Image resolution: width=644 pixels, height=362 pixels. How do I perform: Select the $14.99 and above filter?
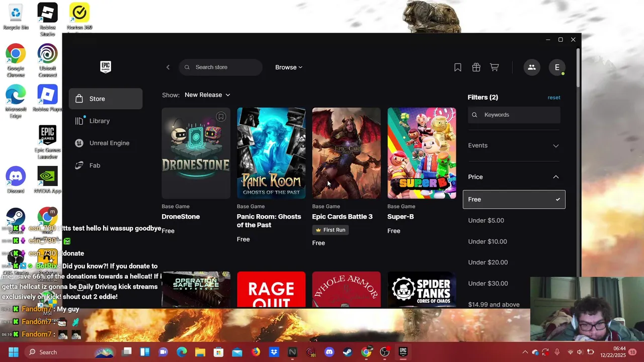[494, 305]
